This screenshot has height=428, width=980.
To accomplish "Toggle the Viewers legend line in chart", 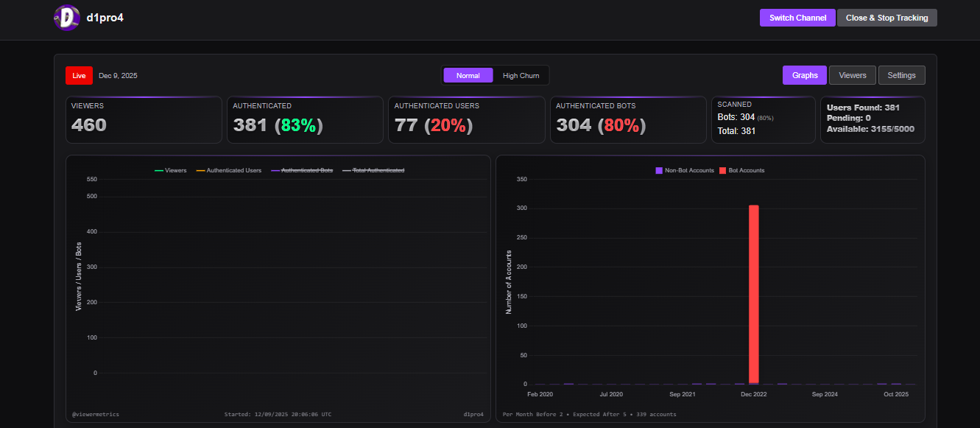I will [x=170, y=170].
